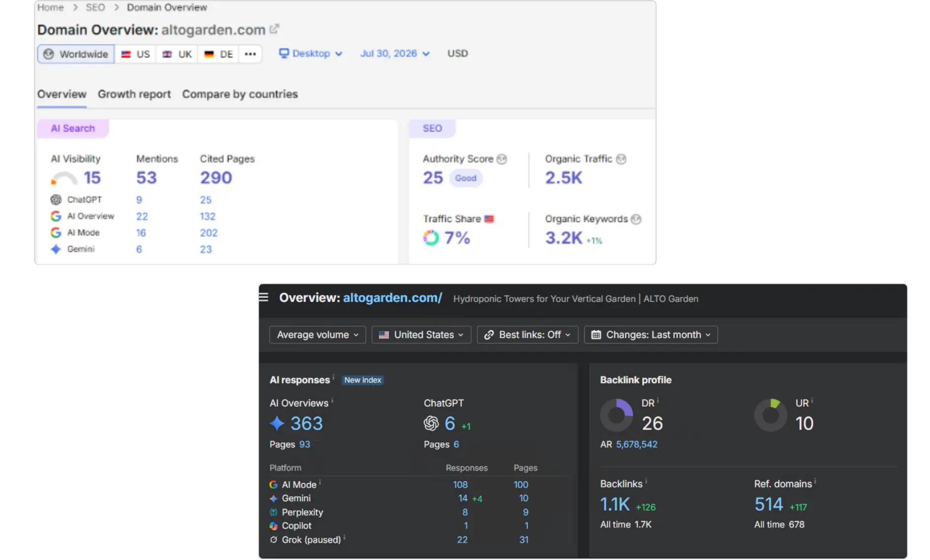Screen dimensions: 930x560
Task: Click the Grok (paused) platform icon
Action: click(273, 540)
